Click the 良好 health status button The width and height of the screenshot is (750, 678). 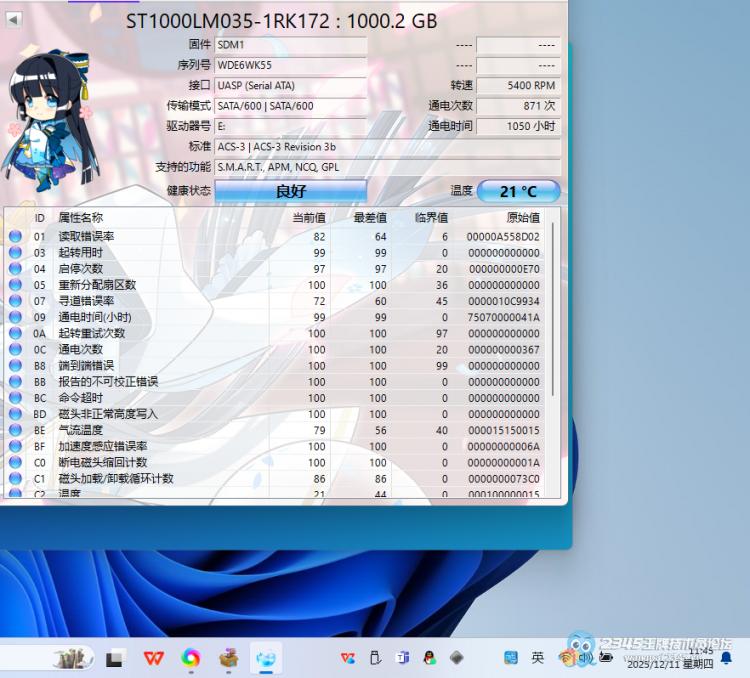coord(291,191)
